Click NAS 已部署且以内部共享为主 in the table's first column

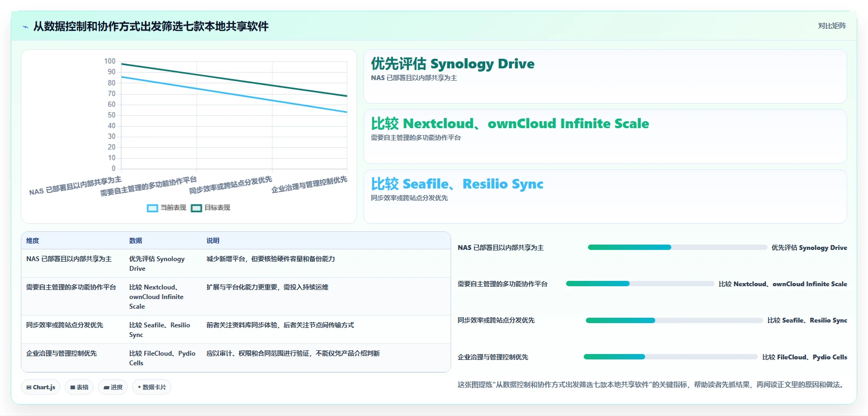tap(69, 259)
